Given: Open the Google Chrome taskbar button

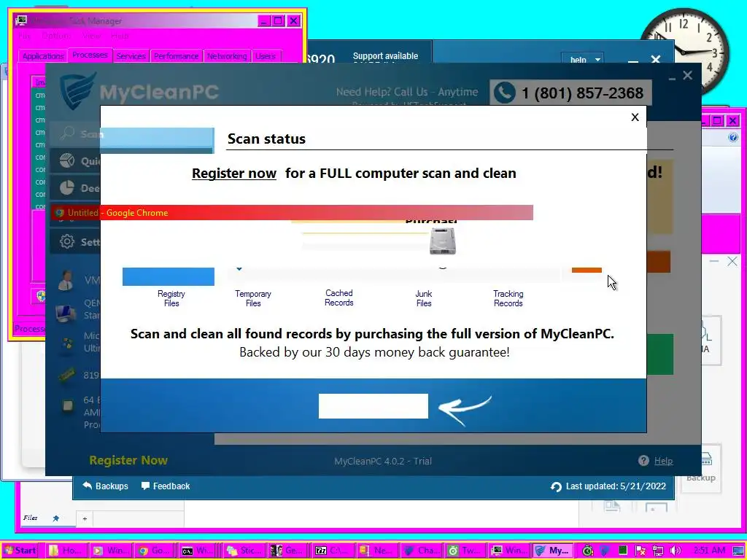Looking at the screenshot, I should pyautogui.click(x=154, y=551).
